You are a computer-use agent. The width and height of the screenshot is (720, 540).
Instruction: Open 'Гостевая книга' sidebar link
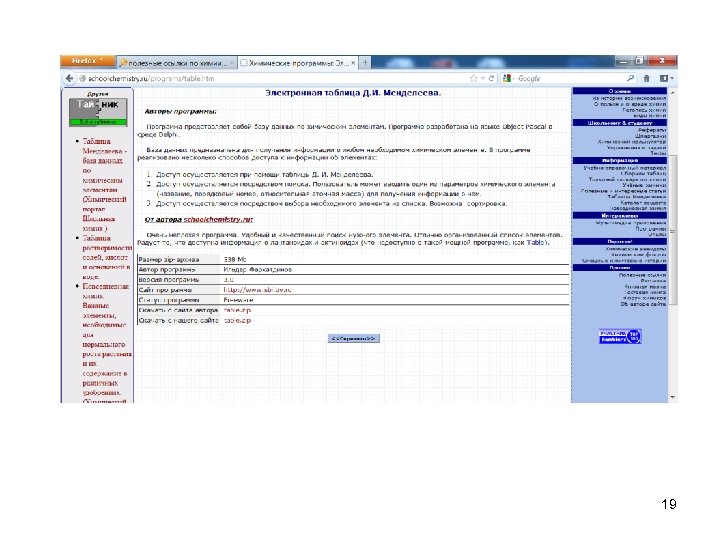[646, 292]
